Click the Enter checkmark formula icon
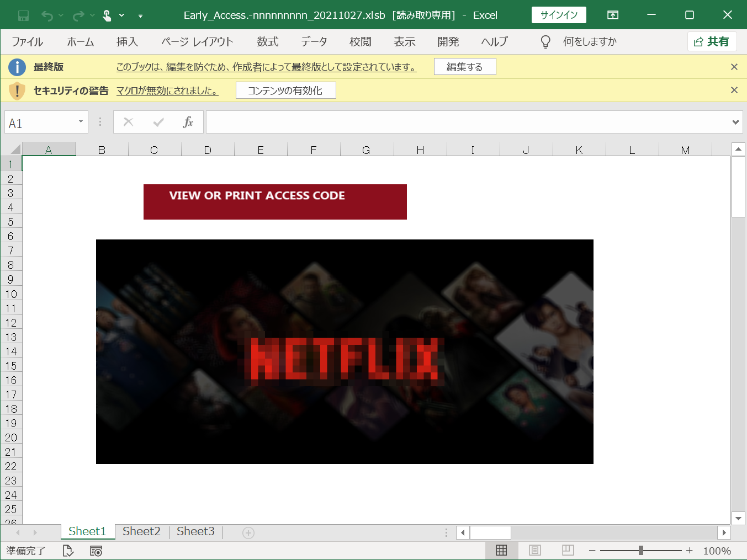The height and width of the screenshot is (560, 747). tap(158, 122)
